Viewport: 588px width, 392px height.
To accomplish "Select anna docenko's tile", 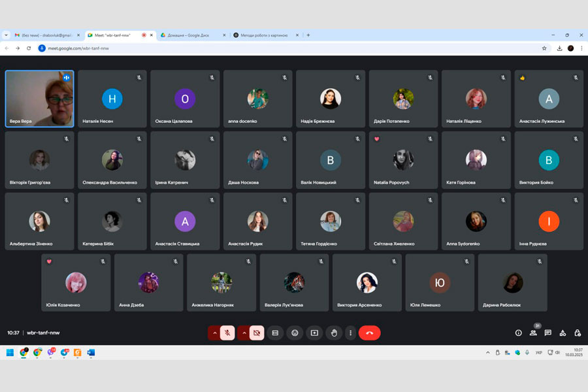I will point(257,99).
